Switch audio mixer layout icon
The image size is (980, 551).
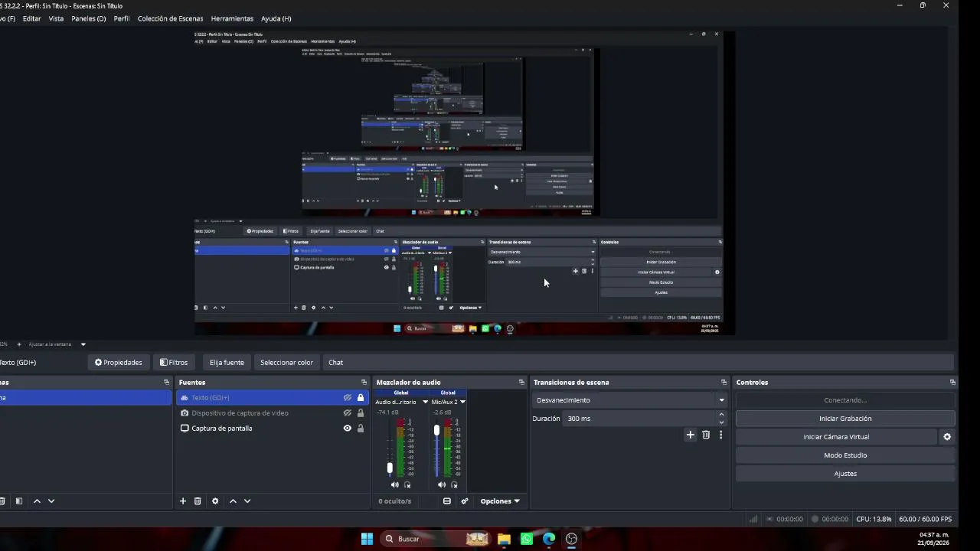[x=447, y=501]
